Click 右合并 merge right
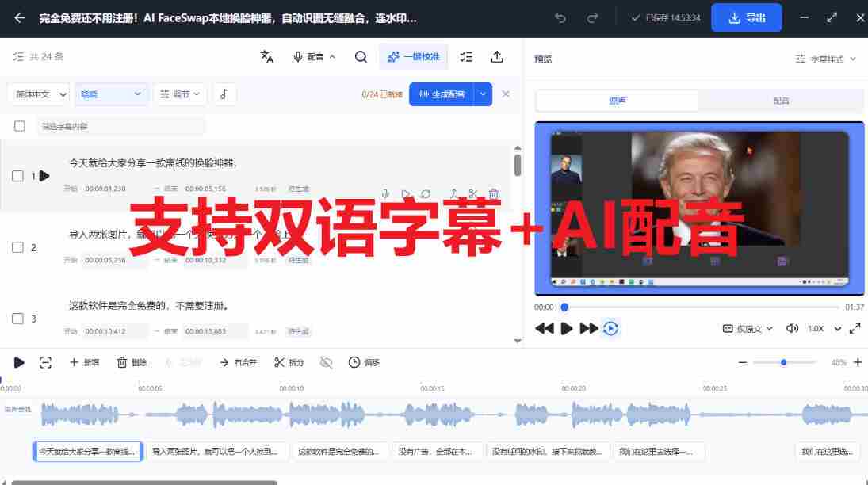Viewport: 868px width, 485px height. pyautogui.click(x=238, y=363)
